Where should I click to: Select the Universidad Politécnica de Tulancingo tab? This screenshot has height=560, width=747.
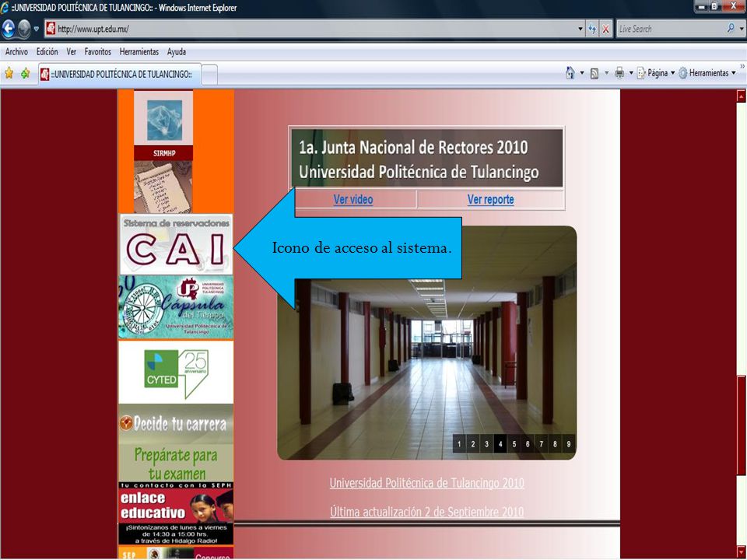point(120,74)
